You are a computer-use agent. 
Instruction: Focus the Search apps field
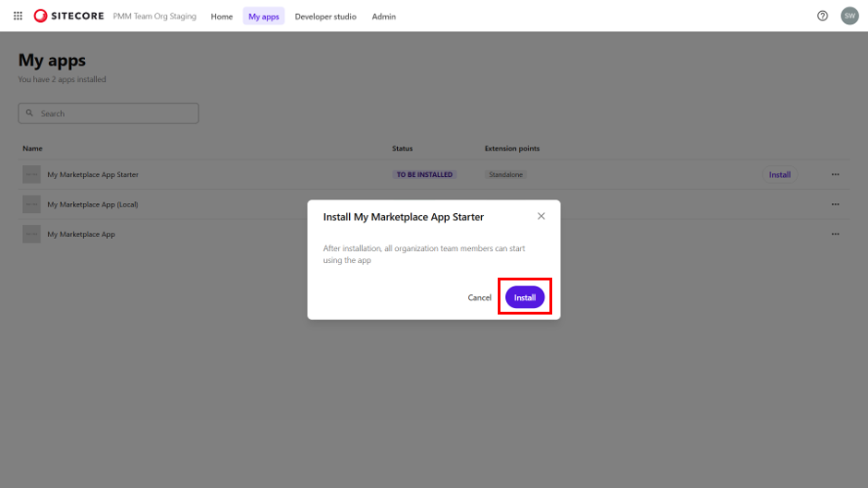(109, 113)
